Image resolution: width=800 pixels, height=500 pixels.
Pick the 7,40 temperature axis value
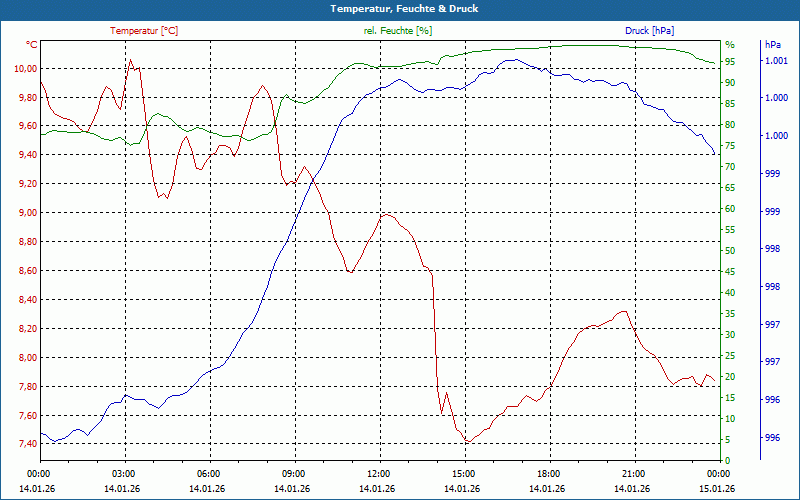click(x=28, y=444)
